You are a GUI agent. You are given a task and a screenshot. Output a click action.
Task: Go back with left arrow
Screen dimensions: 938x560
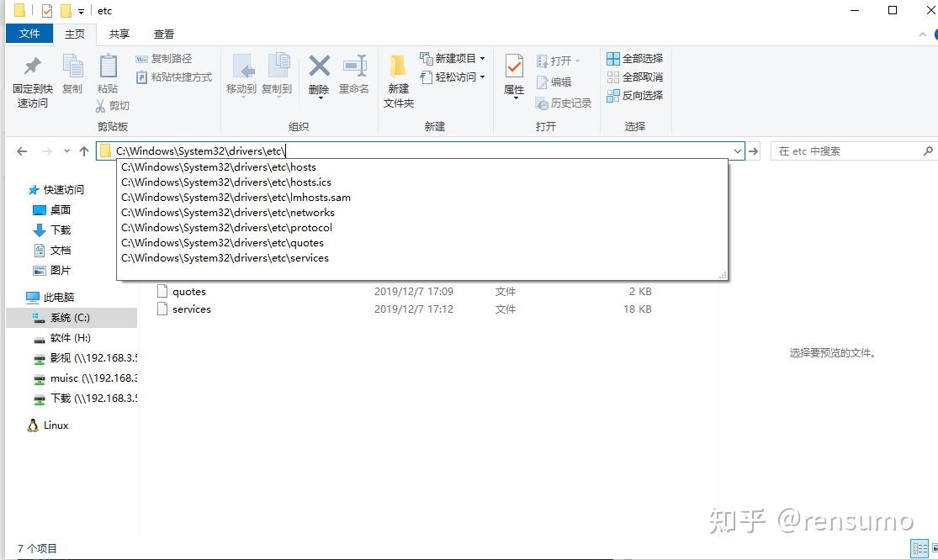pos(22,151)
